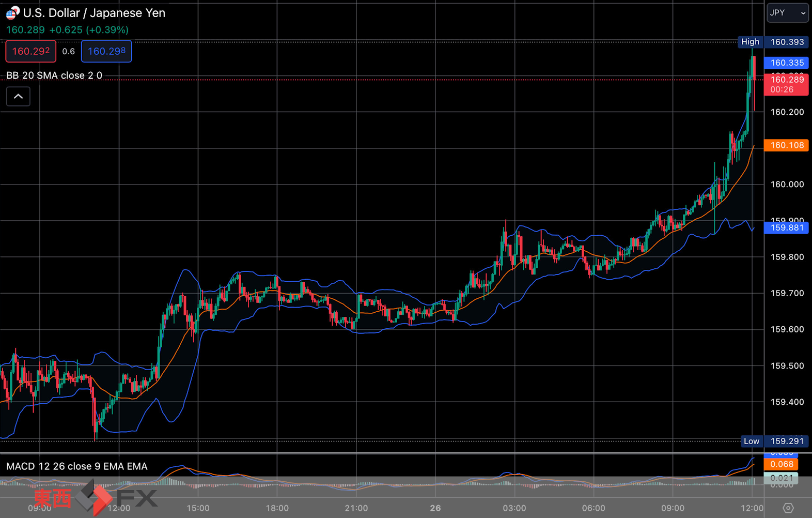Click the 26 date marker on time axis
The width and height of the screenshot is (812, 518).
(435, 508)
